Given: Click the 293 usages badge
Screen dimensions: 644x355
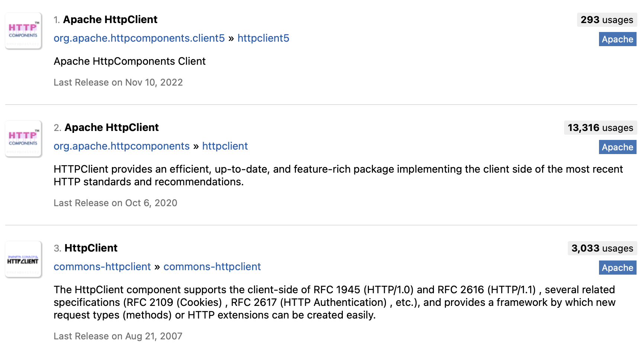Looking at the screenshot, I should [606, 20].
